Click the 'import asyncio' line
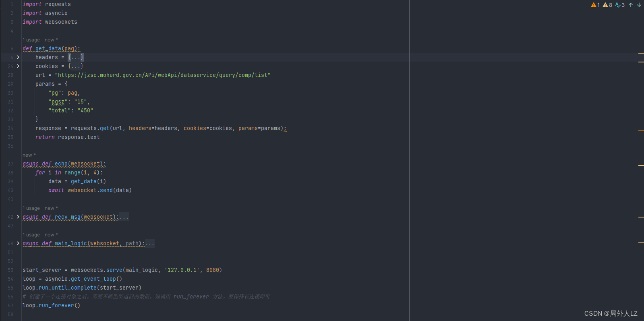 point(45,13)
